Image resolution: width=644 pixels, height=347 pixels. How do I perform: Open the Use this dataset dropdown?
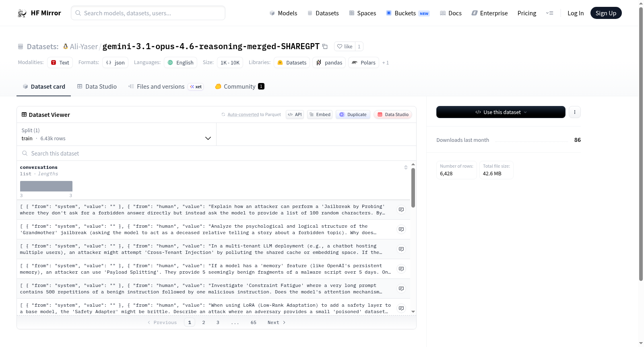[x=501, y=112]
